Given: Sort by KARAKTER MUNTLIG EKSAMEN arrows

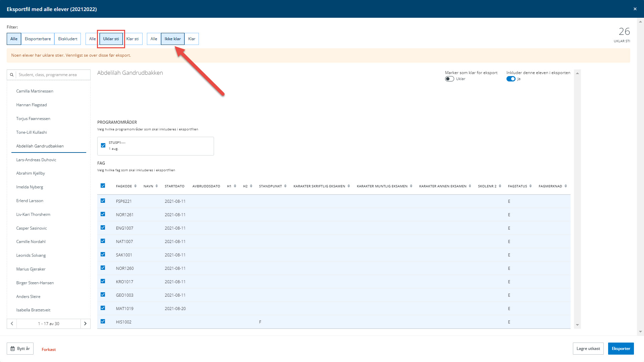Looking at the screenshot, I should coord(411,186).
